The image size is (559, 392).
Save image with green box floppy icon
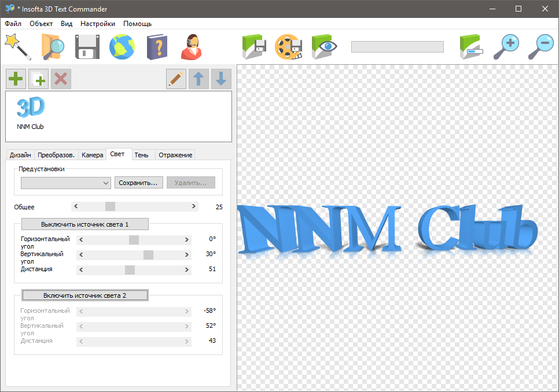(254, 47)
